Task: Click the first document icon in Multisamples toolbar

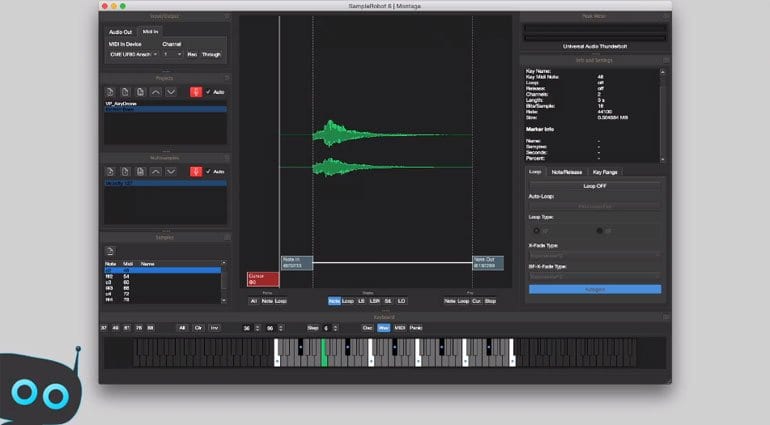Action: tap(110, 171)
